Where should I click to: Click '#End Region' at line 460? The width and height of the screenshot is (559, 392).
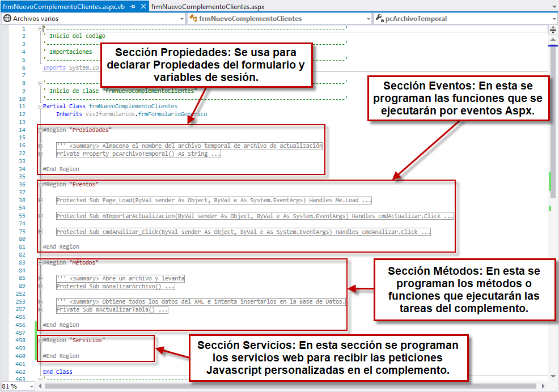(x=61, y=356)
